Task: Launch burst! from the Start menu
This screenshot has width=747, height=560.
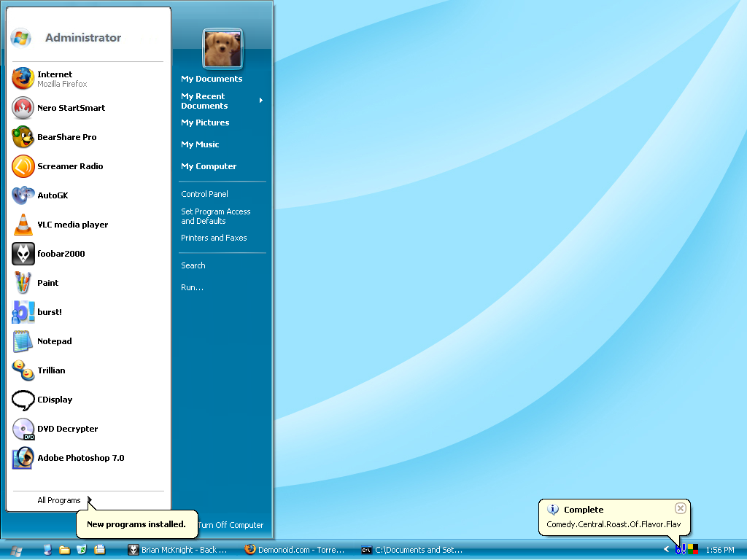Action: [x=88, y=312]
